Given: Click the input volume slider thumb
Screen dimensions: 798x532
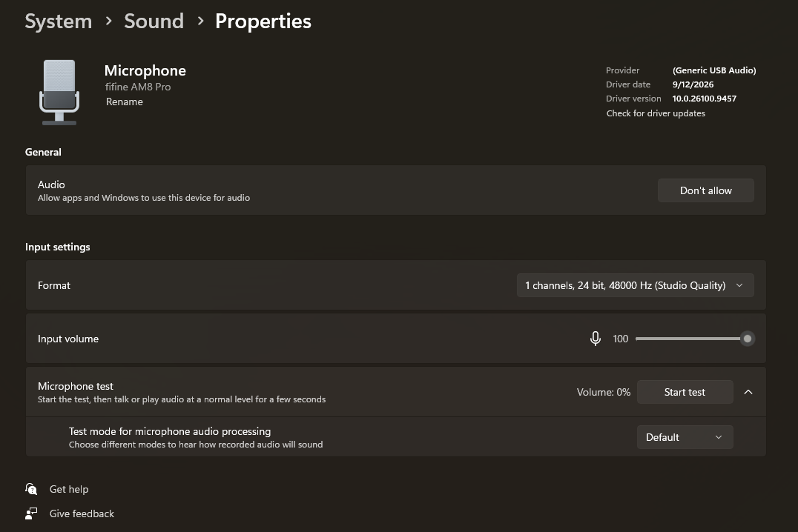Looking at the screenshot, I should [747, 339].
